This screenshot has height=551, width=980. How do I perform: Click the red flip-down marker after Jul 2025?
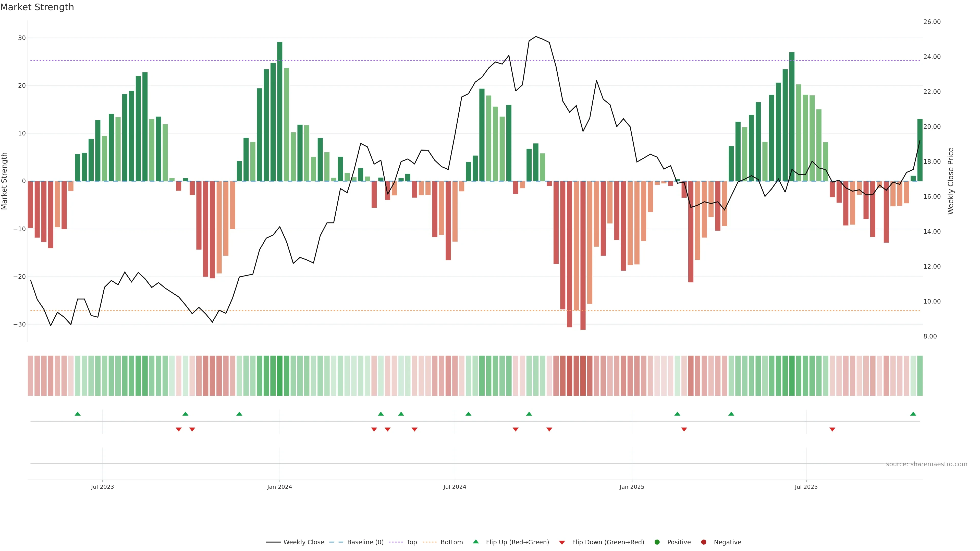[x=832, y=429]
